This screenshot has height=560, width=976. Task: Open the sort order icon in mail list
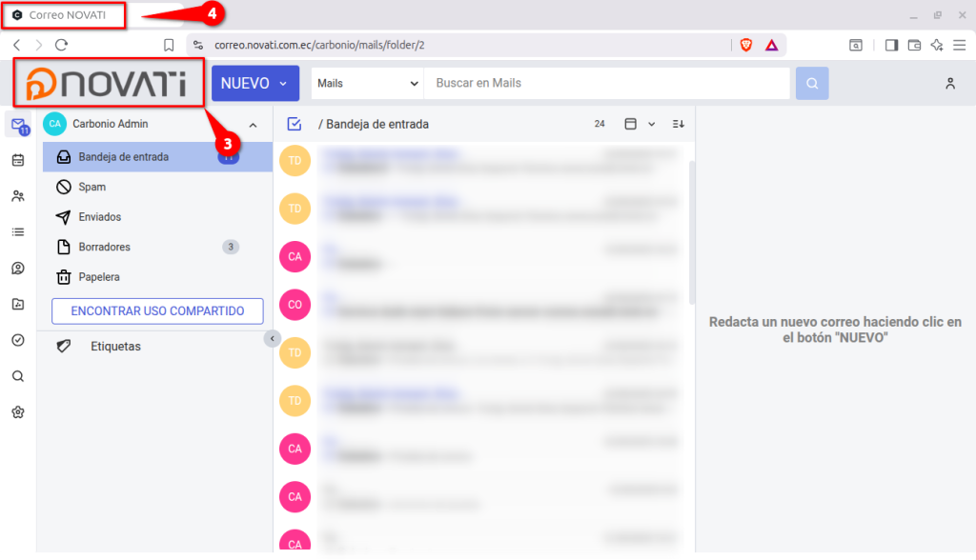tap(678, 124)
